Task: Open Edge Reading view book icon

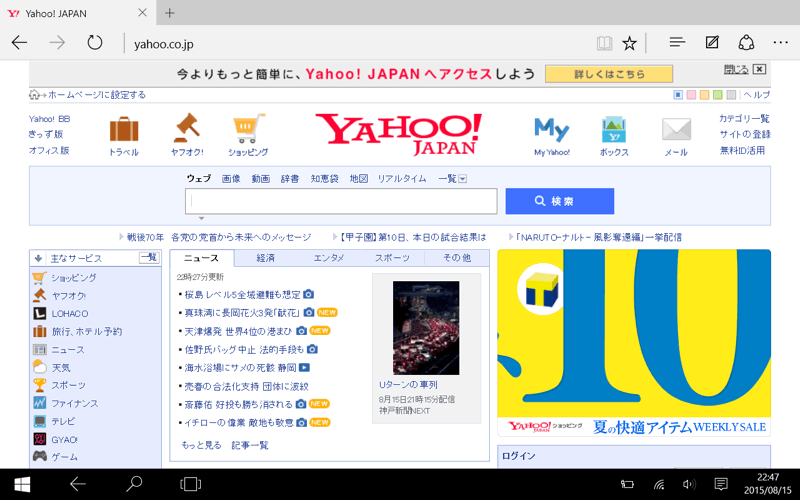Action: click(x=603, y=43)
